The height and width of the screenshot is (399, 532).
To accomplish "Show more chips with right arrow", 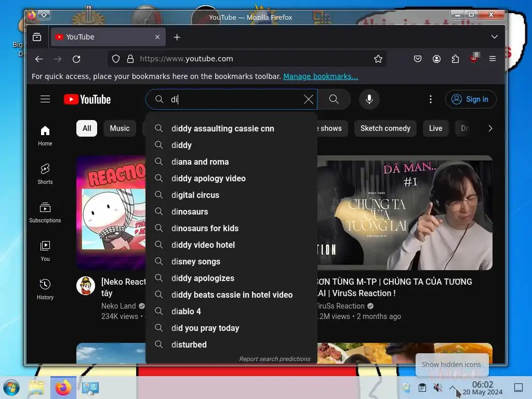I will pyautogui.click(x=490, y=128).
